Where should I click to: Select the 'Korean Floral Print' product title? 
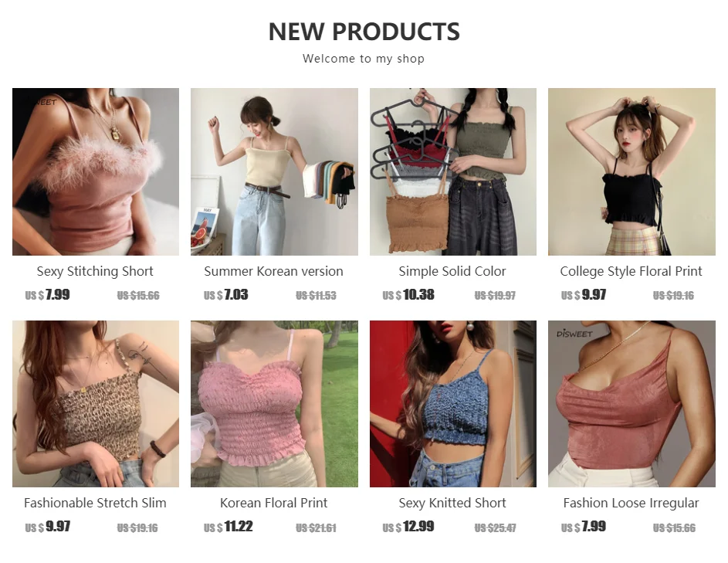(274, 503)
